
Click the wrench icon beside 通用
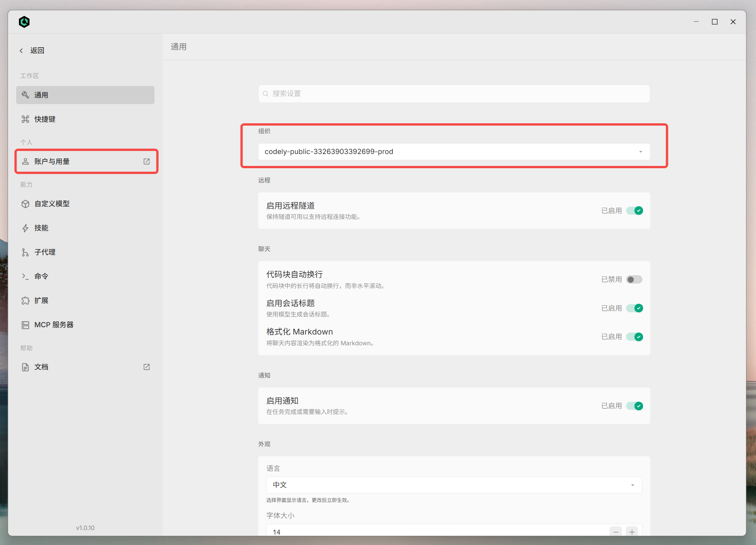click(25, 95)
